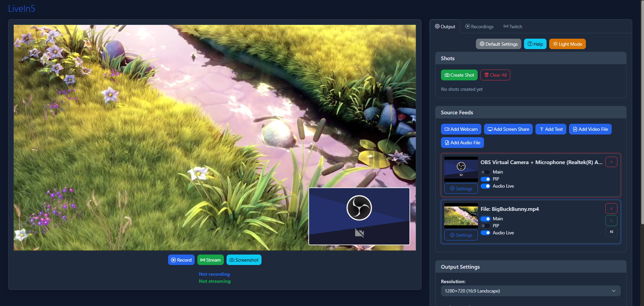Viewport: 644px width, 306px height.
Task: Remove the OBS Virtual Camera feed
Action: point(611,162)
